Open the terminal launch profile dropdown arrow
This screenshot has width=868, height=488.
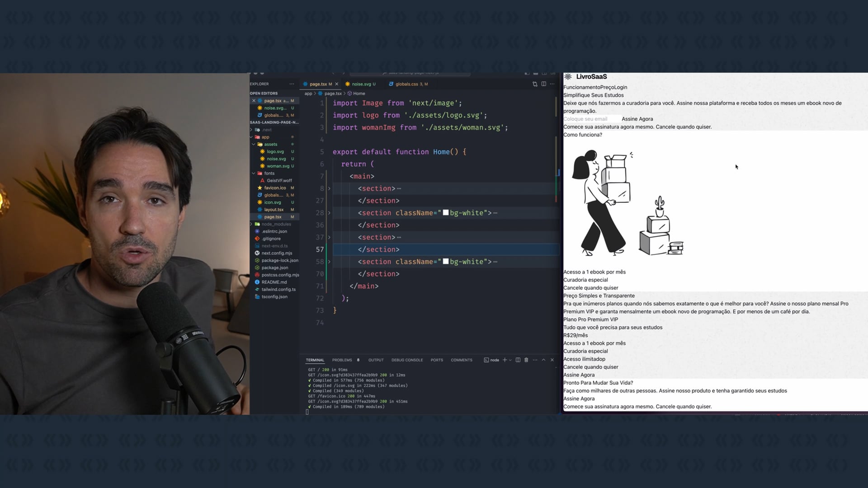tap(510, 360)
